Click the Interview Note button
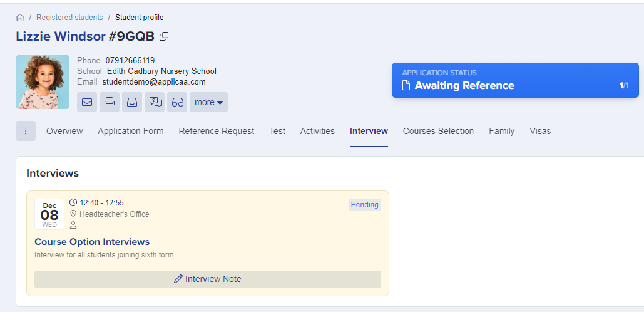Image resolution: width=644 pixels, height=312 pixels. (207, 279)
